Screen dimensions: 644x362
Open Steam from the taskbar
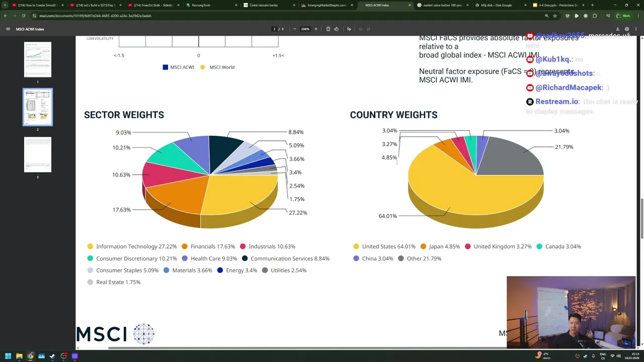[x=52, y=356]
